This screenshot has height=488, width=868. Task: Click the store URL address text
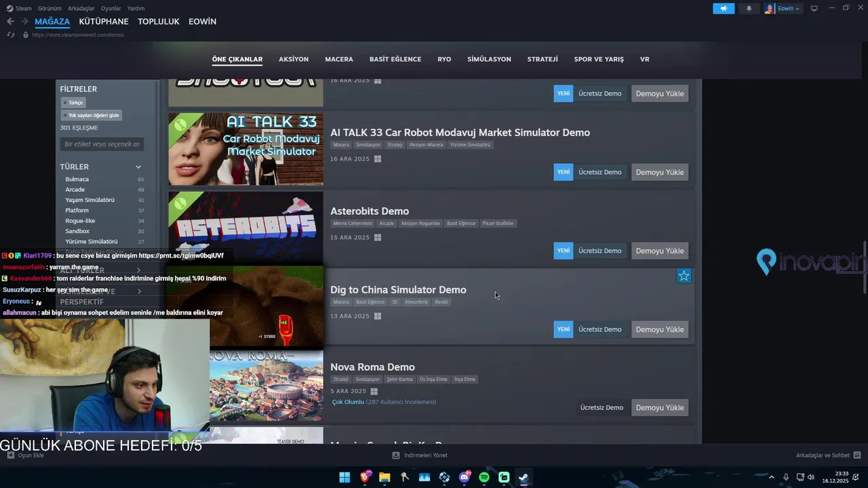tap(78, 35)
